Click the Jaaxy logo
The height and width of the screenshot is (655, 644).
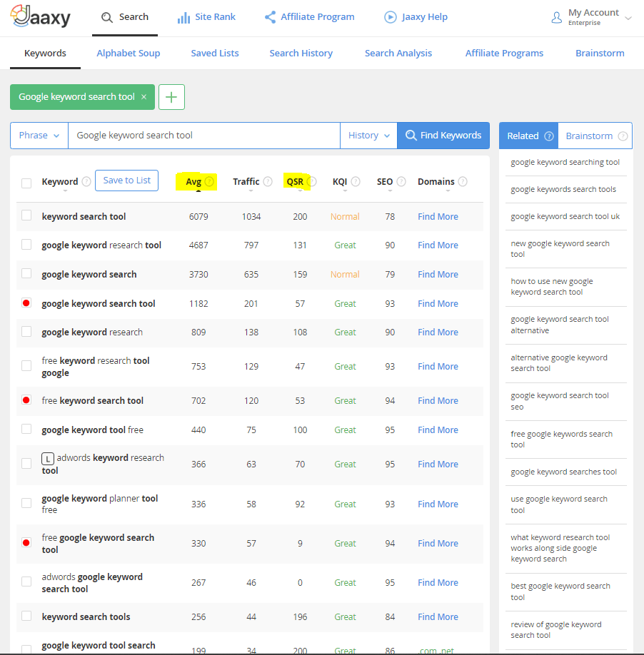(x=41, y=16)
